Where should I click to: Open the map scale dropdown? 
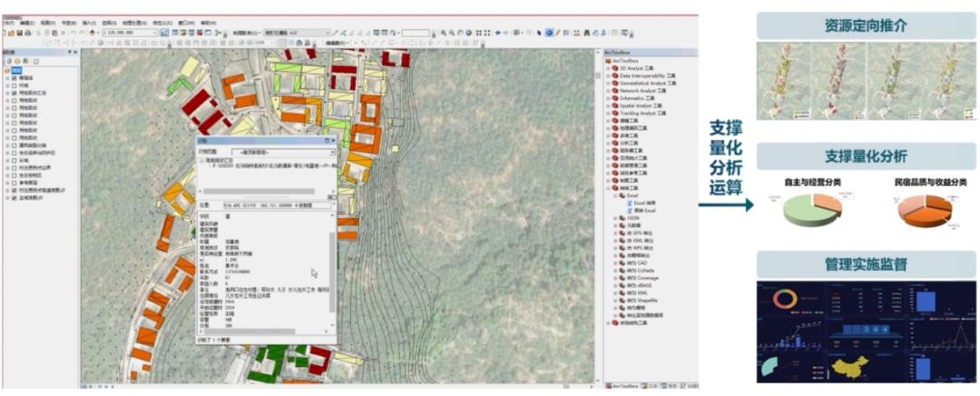[154, 33]
